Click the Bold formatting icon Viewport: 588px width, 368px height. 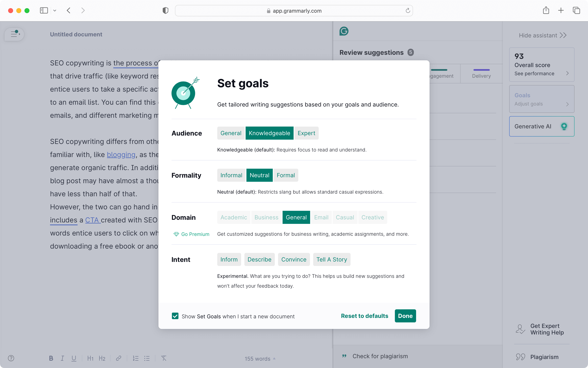51,358
